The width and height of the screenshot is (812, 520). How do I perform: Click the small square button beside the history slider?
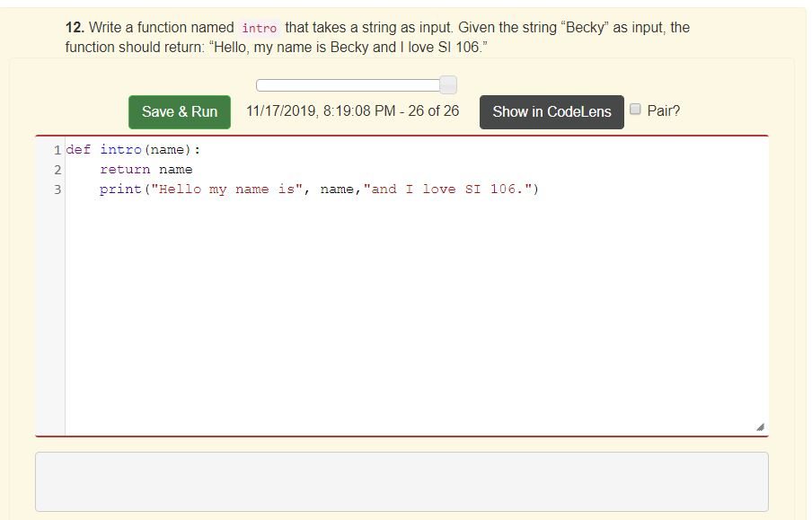[x=447, y=84]
